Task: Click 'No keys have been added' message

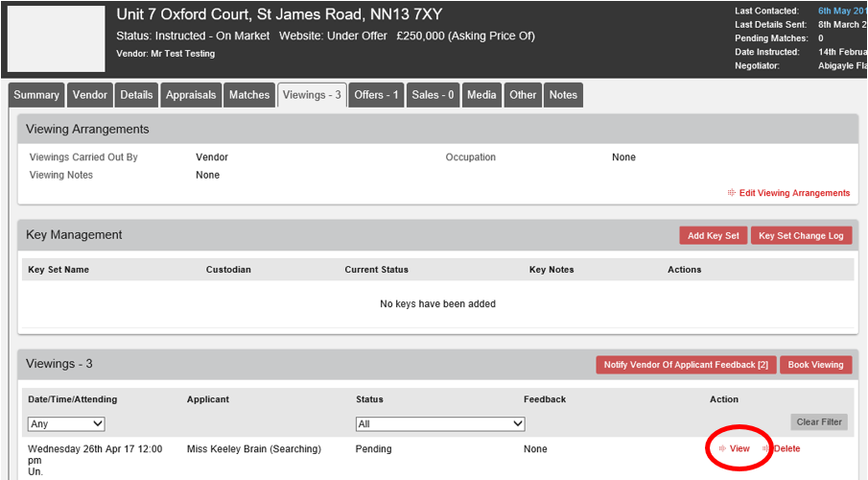Action: point(438,303)
